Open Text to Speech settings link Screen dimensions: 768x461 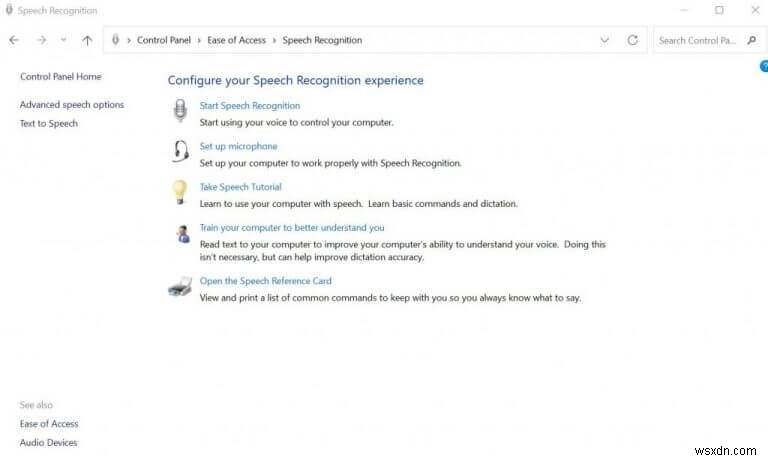click(49, 123)
